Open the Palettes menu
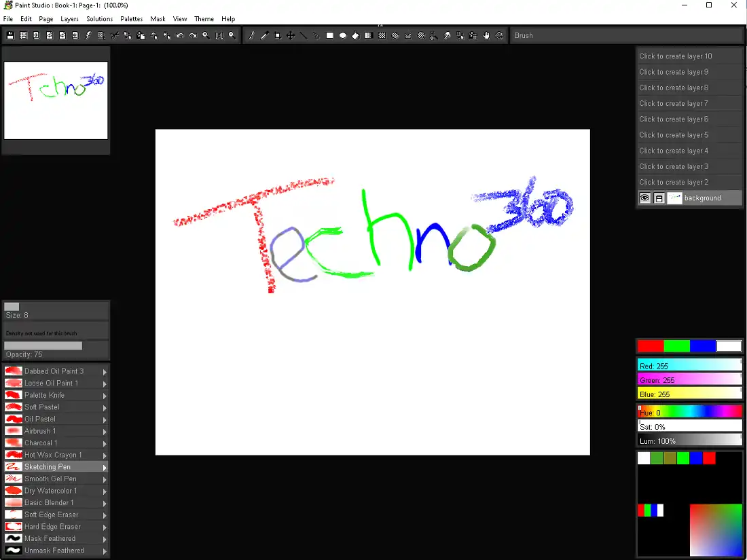Viewport: 747px width, 560px height. [131, 18]
